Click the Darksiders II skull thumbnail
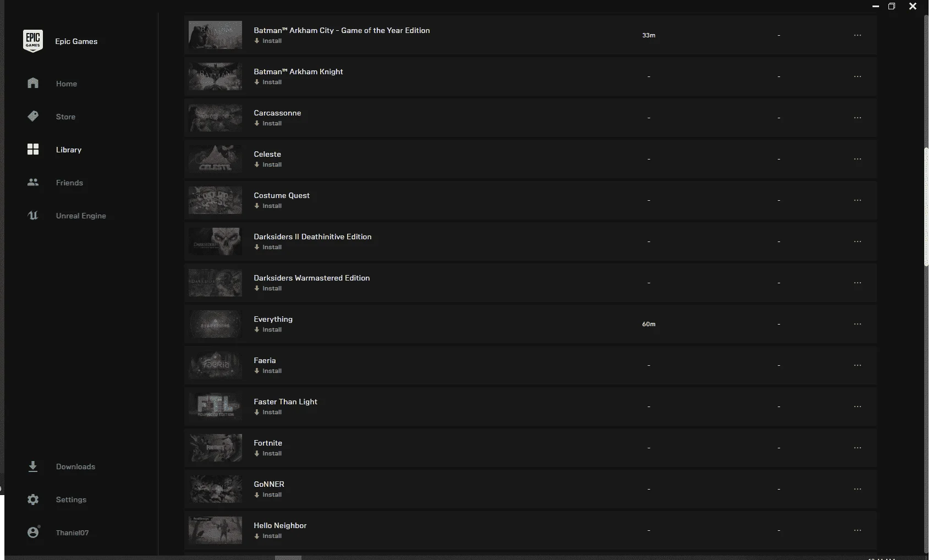This screenshot has height=560, width=933. [x=215, y=241]
